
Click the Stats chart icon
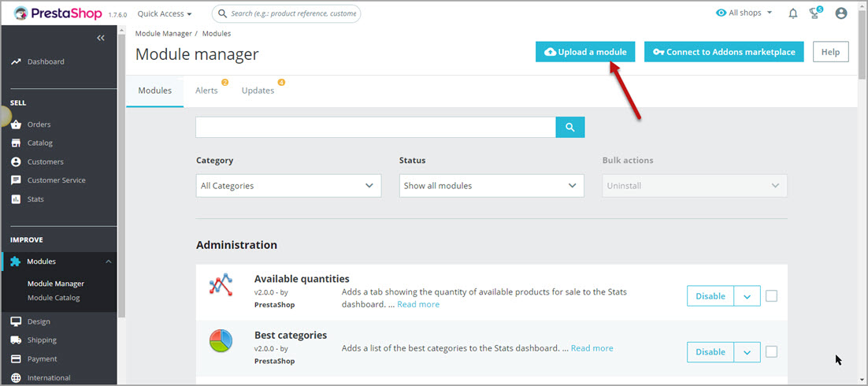(16, 199)
